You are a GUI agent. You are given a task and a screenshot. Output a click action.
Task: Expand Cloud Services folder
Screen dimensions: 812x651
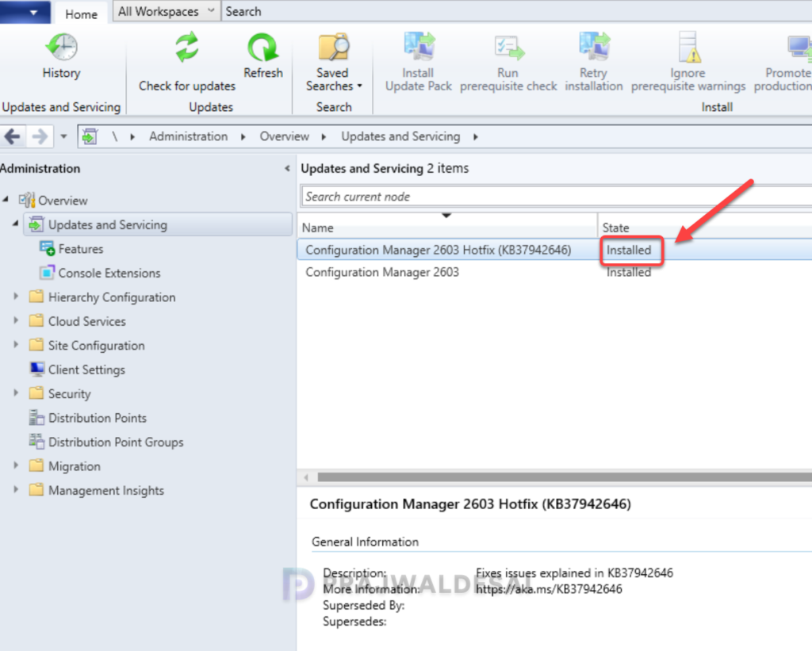16,320
